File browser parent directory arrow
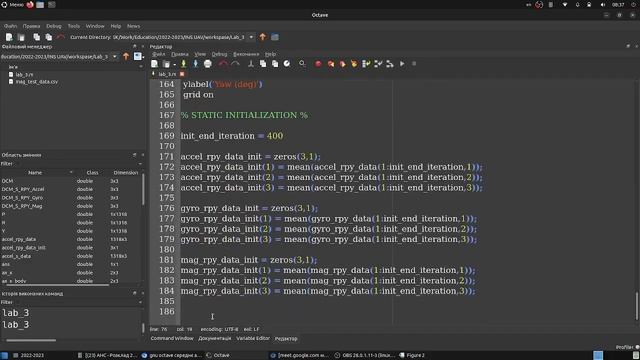 [126, 56]
